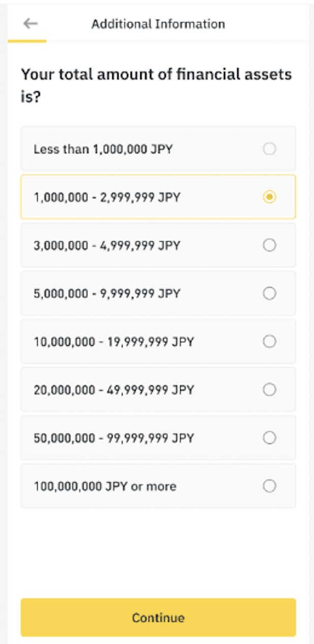
Task: Tap the '5,000,000 - 9,999,999 JPY' text label
Action: [107, 294]
